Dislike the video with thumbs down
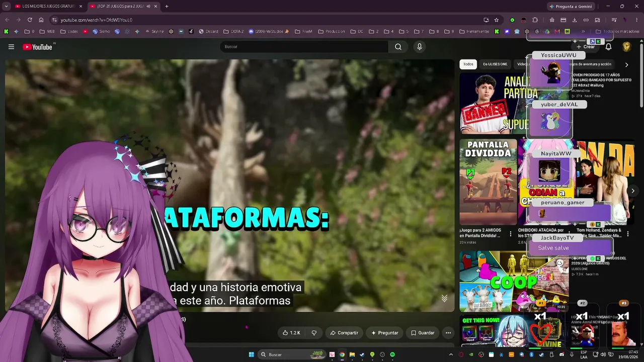Screen dimensions: 644x362 point(314,333)
